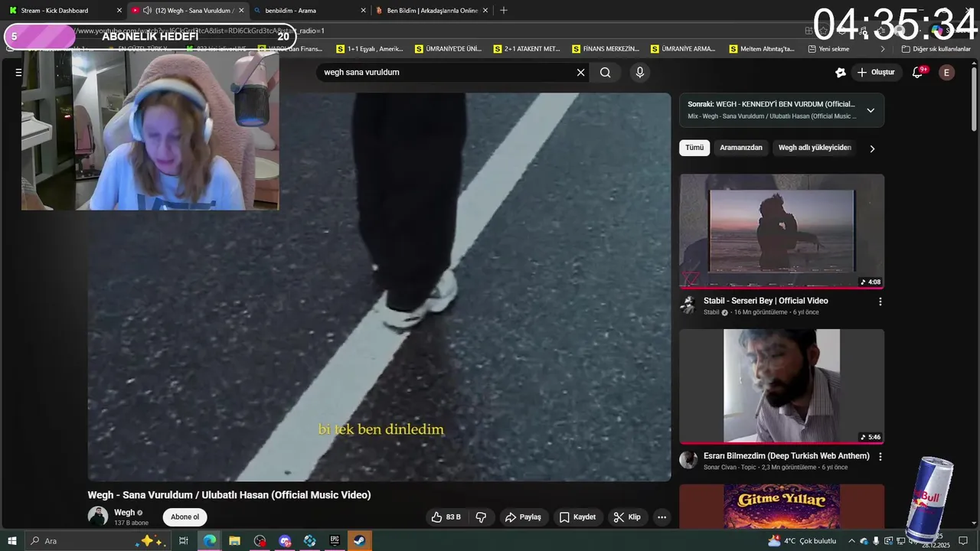Open Gitme Yıllar video thumbnail
Screen dimensions: 980x551
click(x=782, y=506)
